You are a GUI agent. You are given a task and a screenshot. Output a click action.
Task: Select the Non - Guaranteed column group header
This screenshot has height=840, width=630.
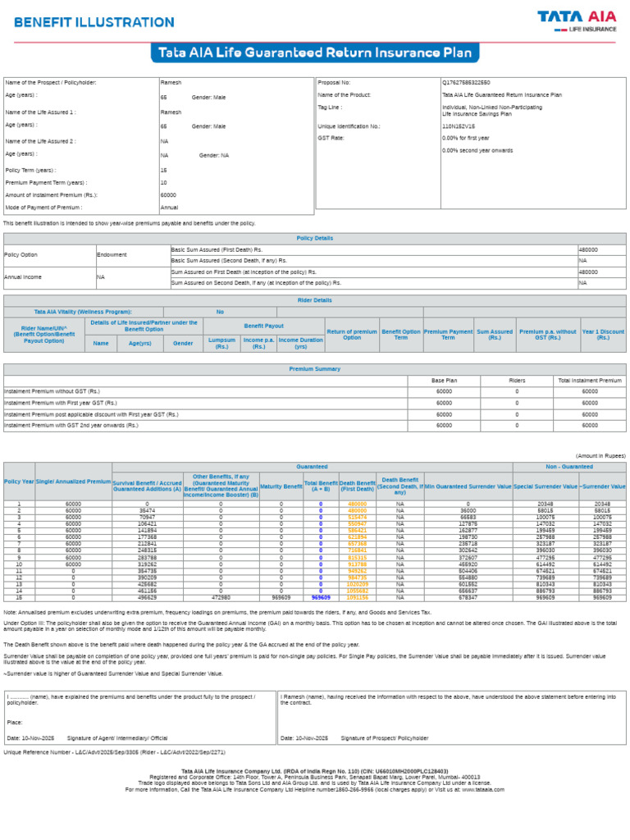(x=569, y=467)
